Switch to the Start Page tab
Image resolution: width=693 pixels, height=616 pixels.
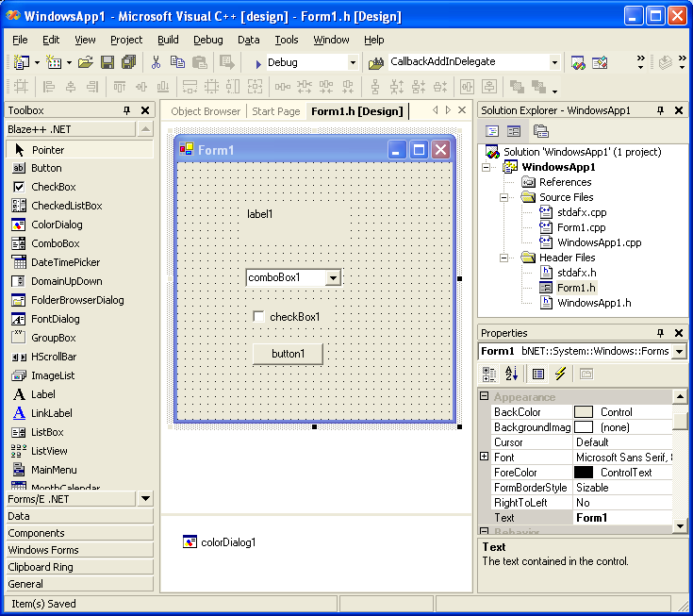(x=275, y=111)
